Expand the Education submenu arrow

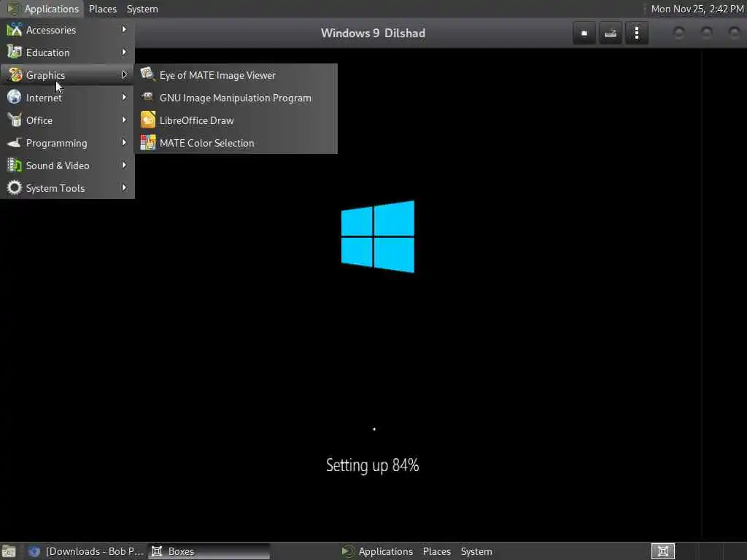click(124, 52)
